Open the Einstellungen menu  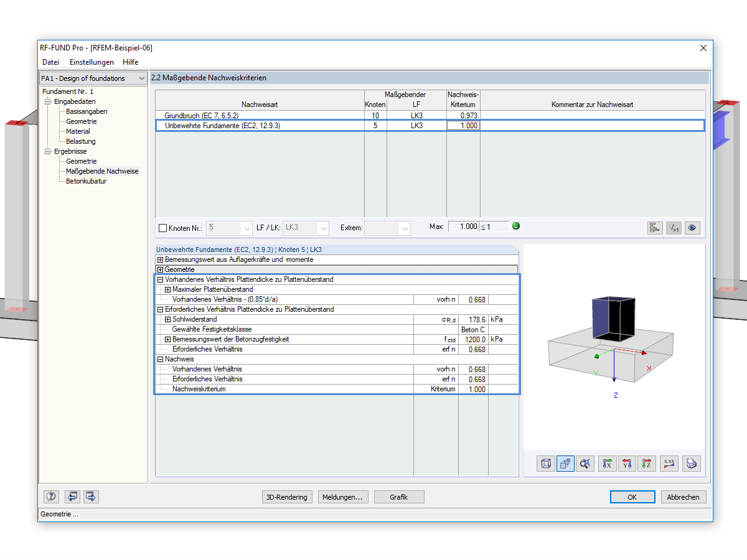[92, 62]
